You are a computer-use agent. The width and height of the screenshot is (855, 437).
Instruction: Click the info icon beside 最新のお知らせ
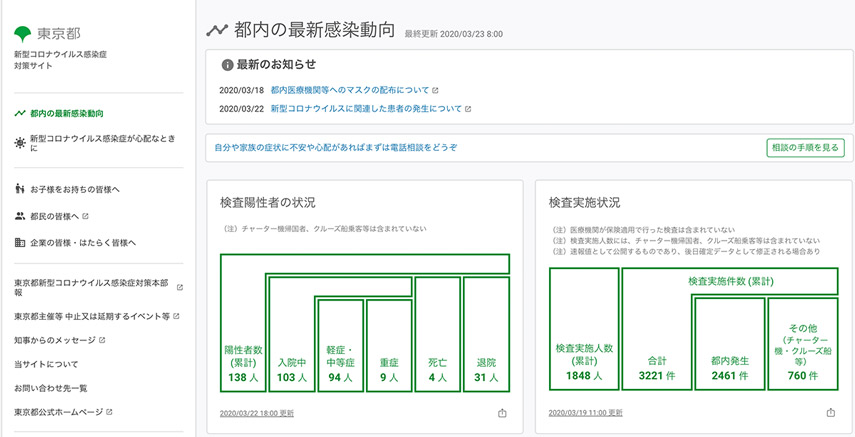(x=227, y=65)
